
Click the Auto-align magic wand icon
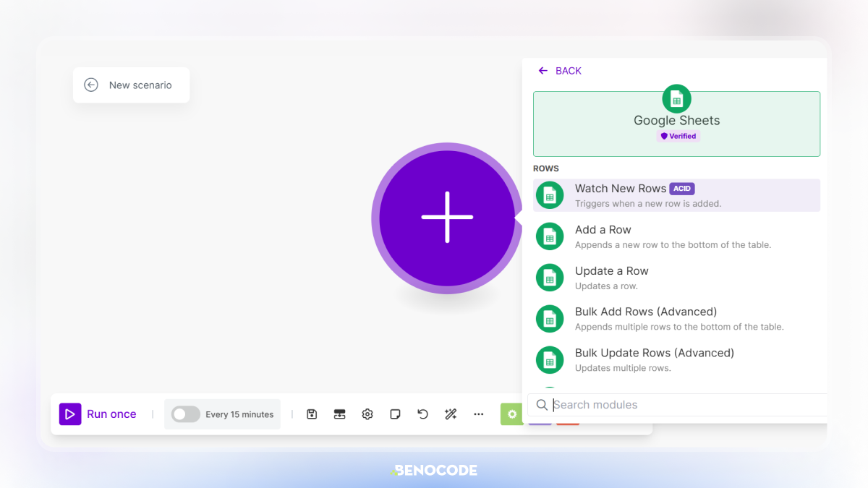(x=451, y=414)
